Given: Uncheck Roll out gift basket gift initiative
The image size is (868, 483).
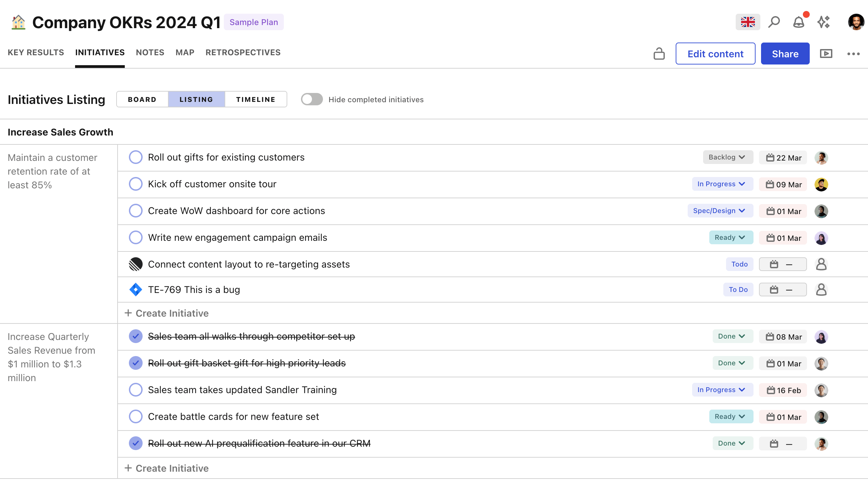Looking at the screenshot, I should (136, 363).
